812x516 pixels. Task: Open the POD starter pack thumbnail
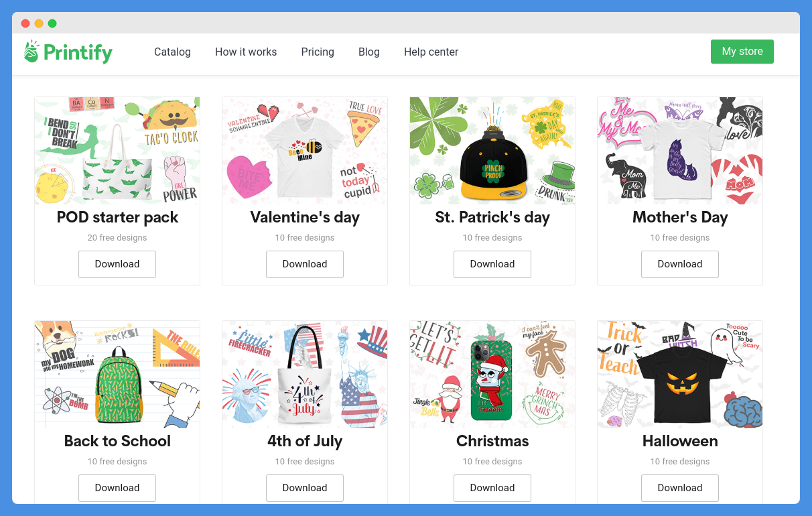[x=117, y=151]
